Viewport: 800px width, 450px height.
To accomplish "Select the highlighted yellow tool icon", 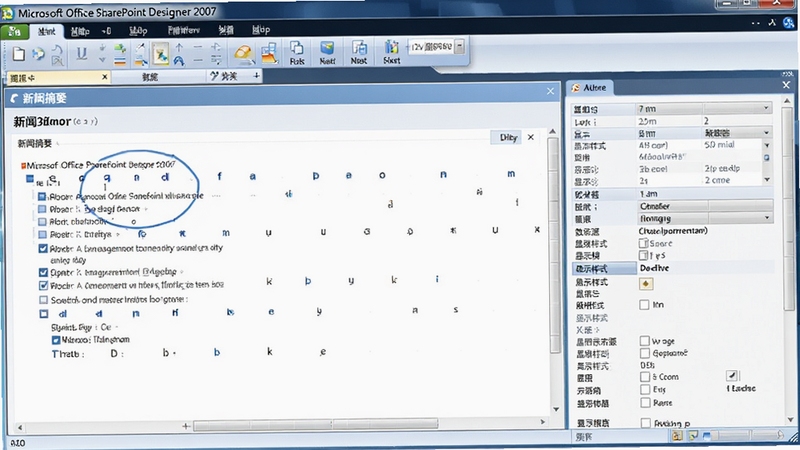I will 161,54.
